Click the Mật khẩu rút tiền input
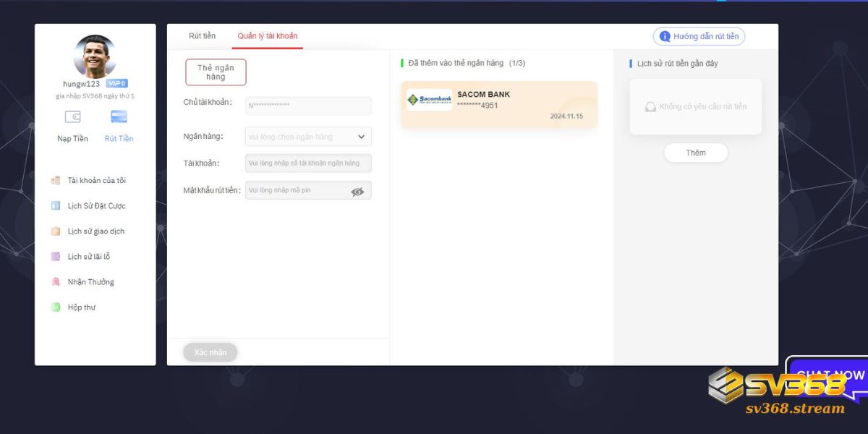Screen dimensions: 868x434 click(308, 190)
